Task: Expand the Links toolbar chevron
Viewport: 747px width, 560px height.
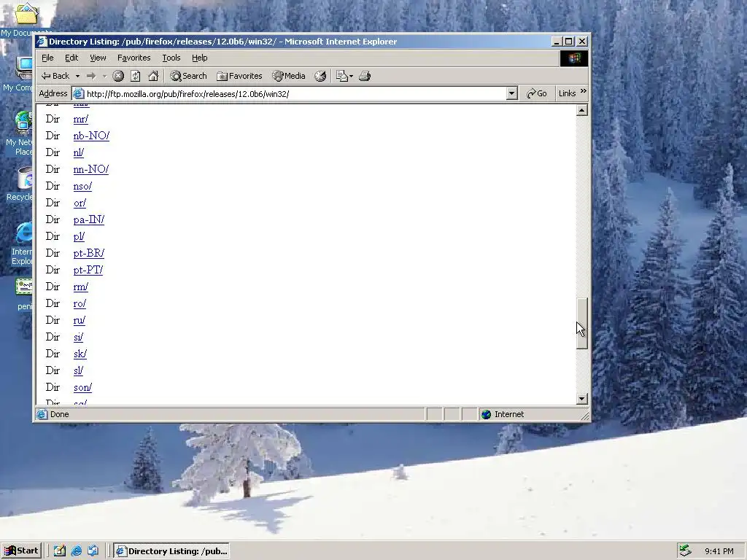Action: 584,91
